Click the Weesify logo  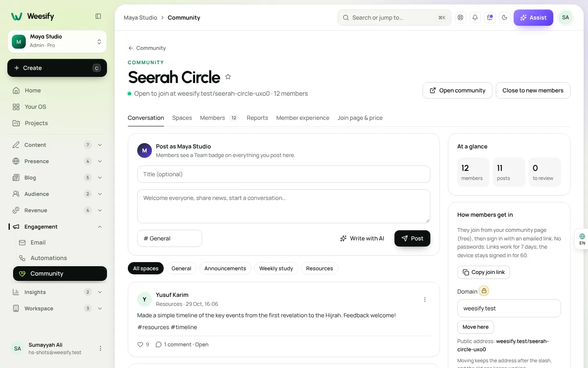tap(33, 16)
